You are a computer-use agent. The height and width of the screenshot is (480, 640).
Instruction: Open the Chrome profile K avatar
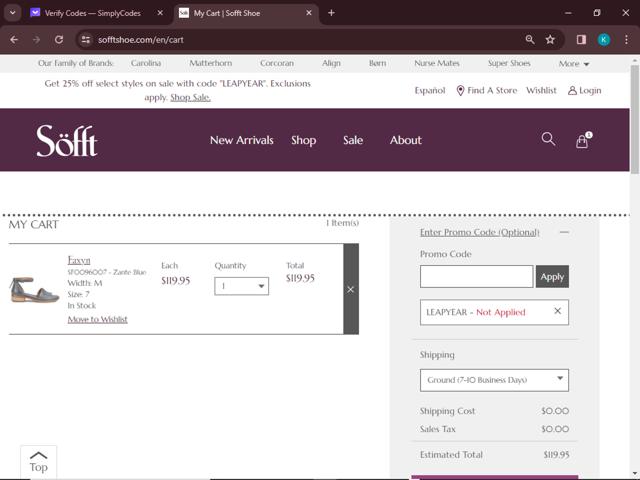pyautogui.click(x=604, y=40)
